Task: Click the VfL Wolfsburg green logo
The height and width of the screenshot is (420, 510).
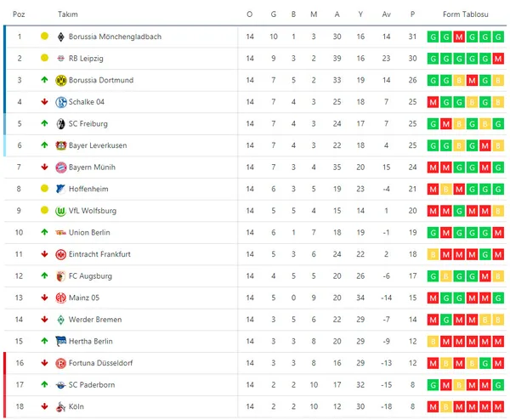Action: (61, 211)
